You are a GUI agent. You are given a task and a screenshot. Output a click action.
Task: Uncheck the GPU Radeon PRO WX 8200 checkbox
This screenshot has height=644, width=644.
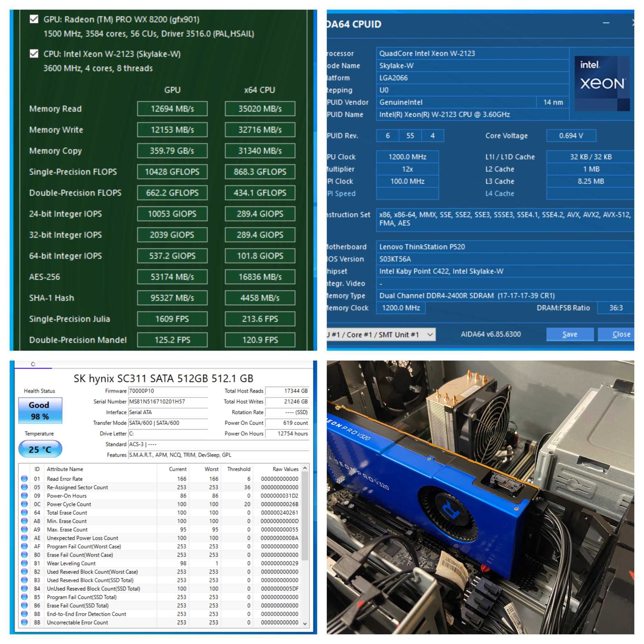click(x=34, y=19)
